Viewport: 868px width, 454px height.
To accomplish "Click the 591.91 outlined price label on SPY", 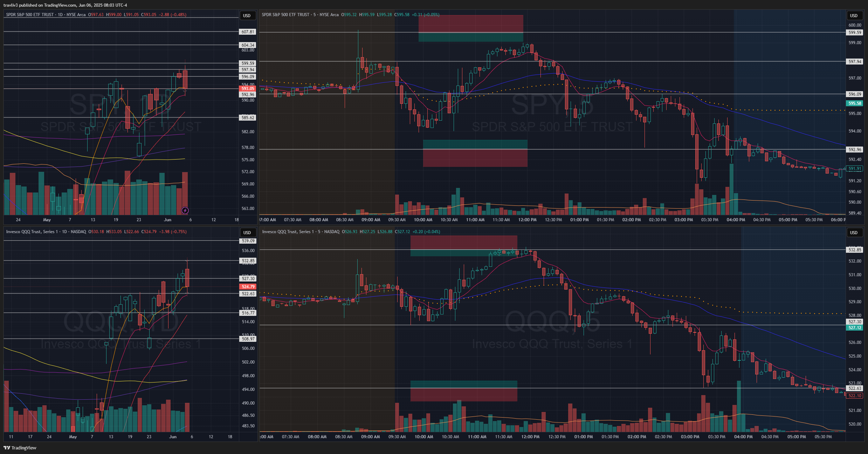I will point(855,169).
